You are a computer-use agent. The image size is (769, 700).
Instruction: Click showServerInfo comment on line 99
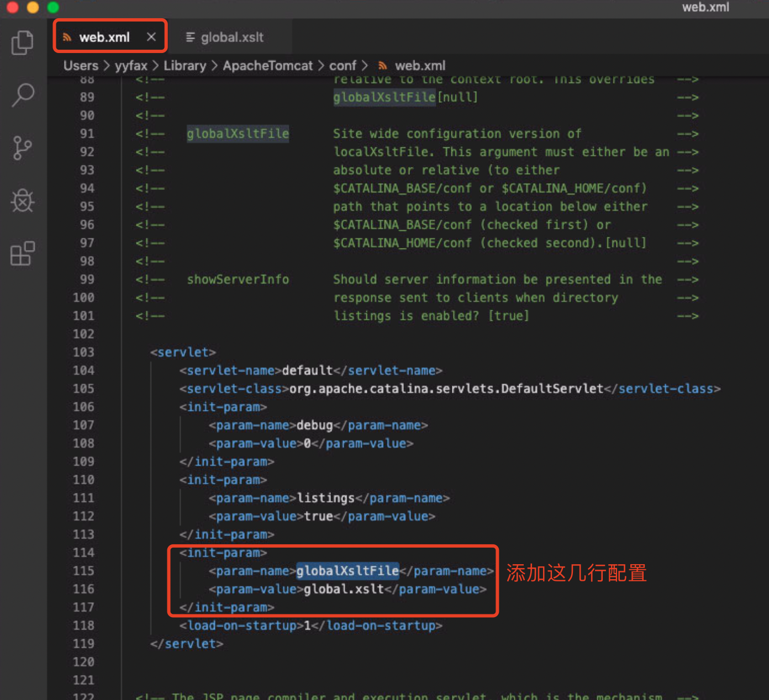coord(238,279)
